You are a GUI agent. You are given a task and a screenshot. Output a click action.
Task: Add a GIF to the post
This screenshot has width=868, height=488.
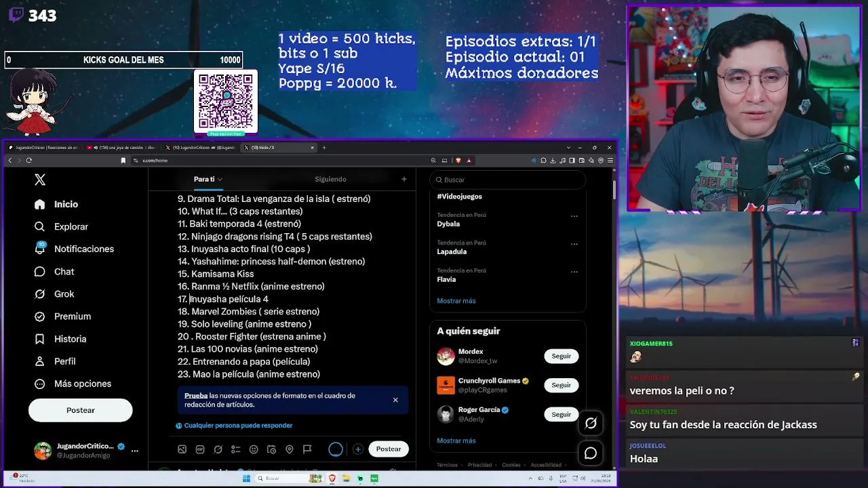[200, 449]
